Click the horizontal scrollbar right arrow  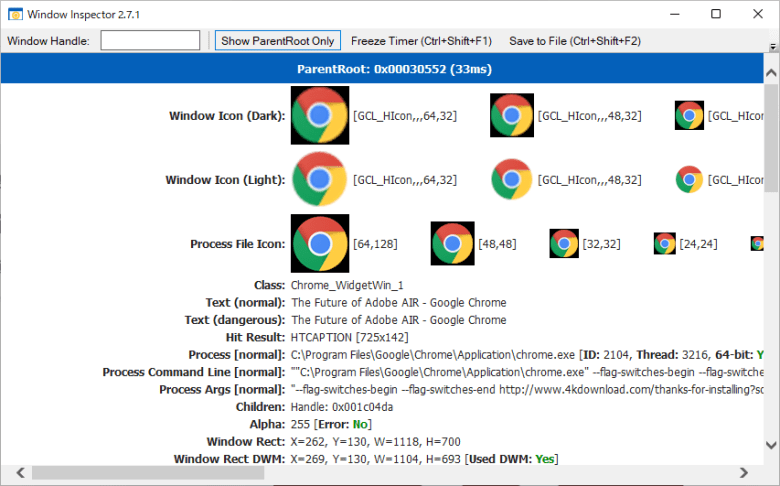coord(743,472)
